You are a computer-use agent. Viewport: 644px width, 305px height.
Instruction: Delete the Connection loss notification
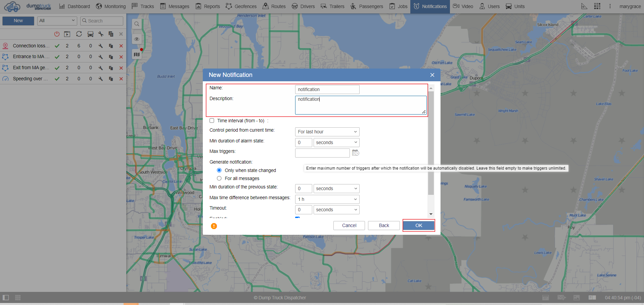(121, 46)
